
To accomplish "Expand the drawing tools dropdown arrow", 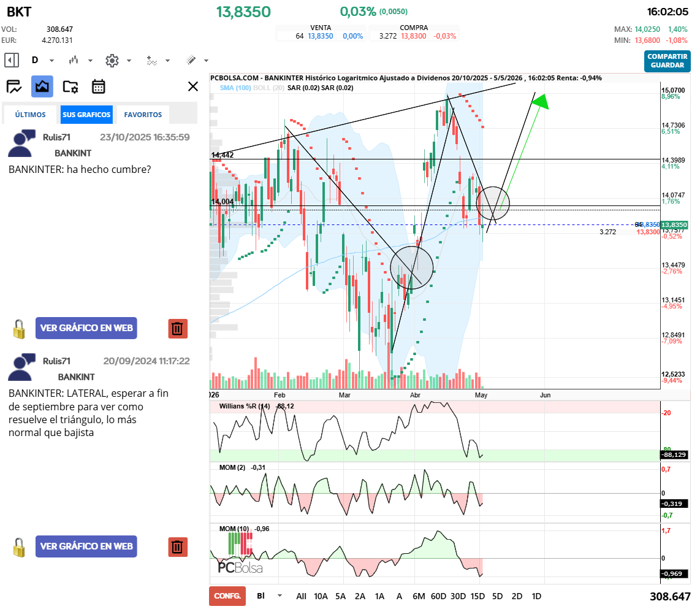I will pyautogui.click(x=206, y=60).
